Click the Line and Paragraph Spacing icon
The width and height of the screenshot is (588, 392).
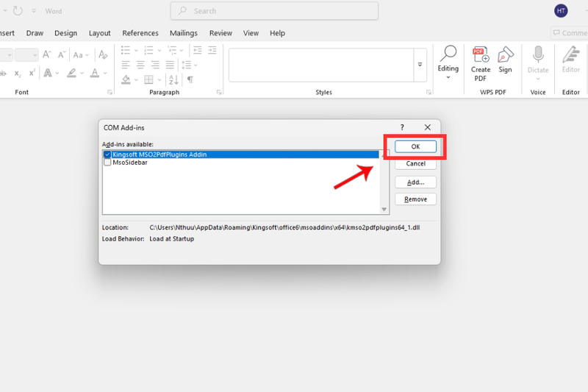(x=187, y=65)
